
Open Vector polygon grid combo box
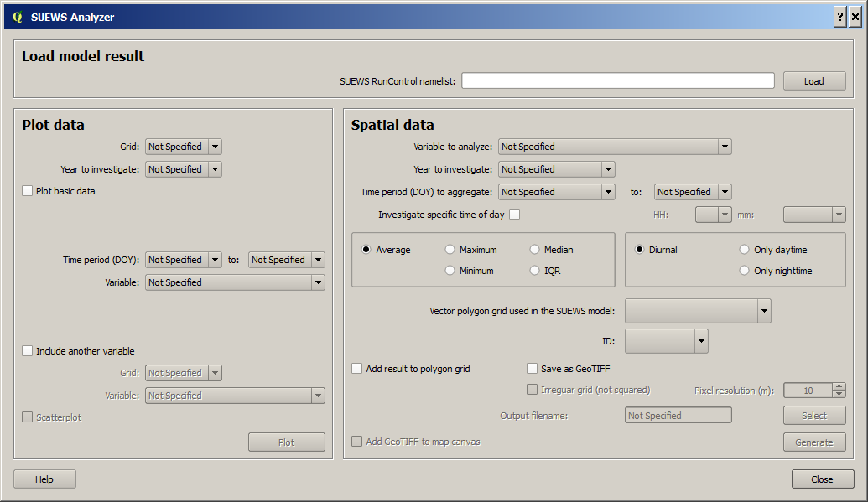[x=698, y=311]
